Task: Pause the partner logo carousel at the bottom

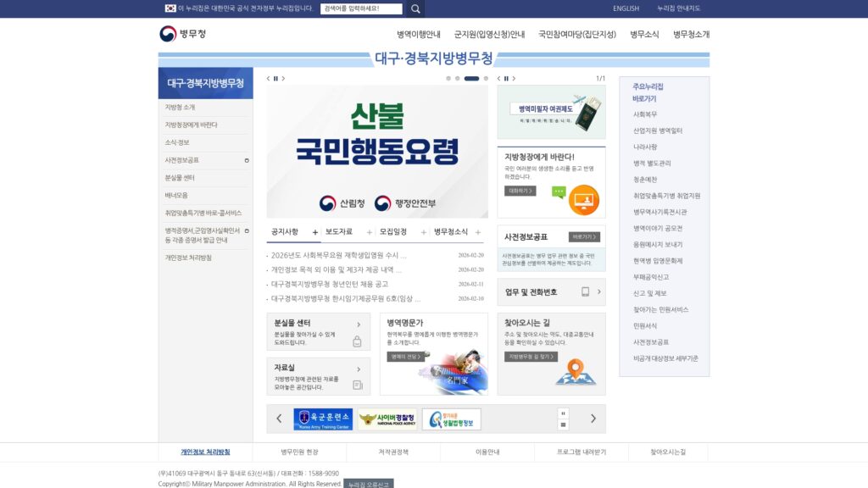Action: point(563,413)
